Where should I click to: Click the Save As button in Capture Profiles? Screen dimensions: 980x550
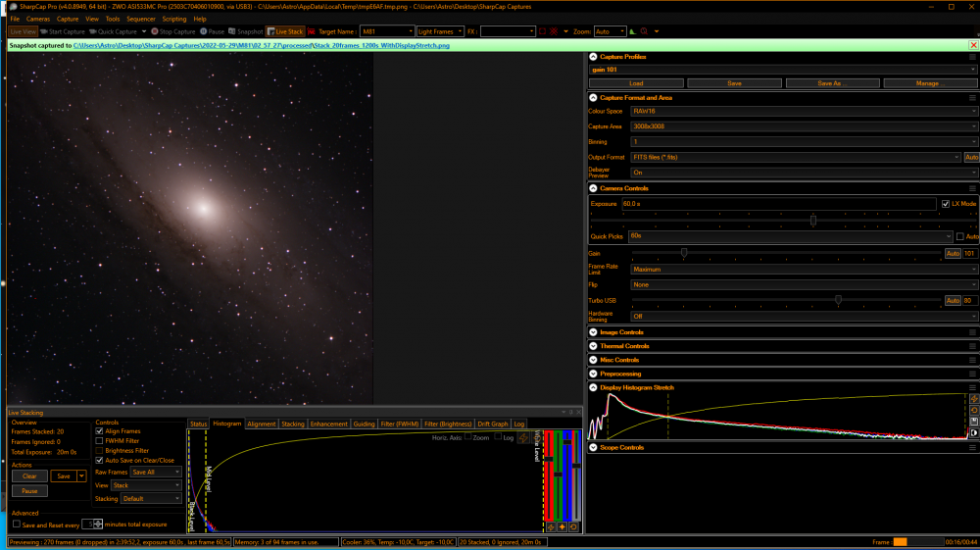(x=832, y=83)
